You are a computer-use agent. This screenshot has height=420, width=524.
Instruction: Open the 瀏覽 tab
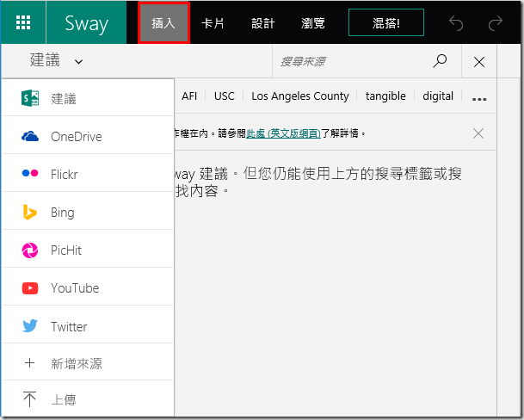[x=313, y=23]
